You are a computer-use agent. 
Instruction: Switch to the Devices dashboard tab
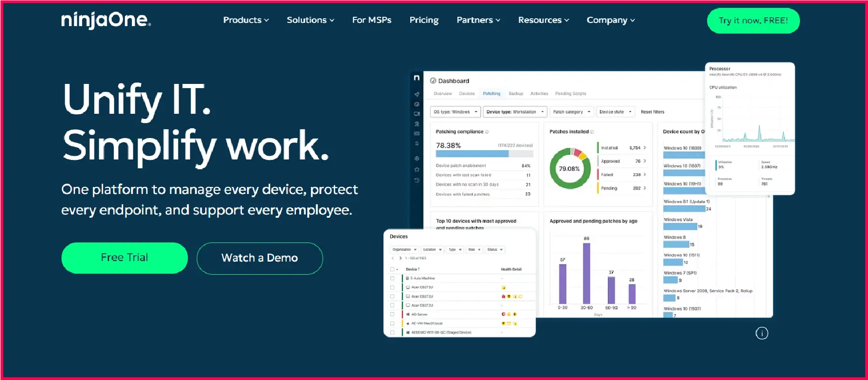467,94
